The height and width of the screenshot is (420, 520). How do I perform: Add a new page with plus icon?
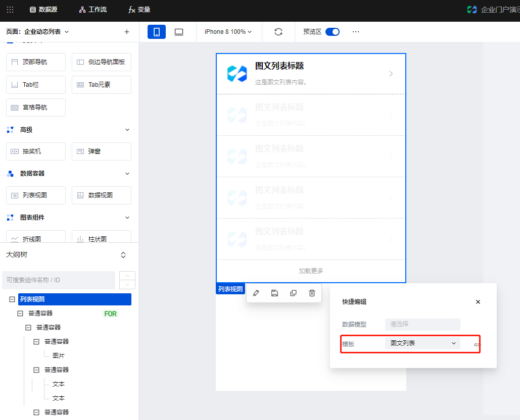pos(127,32)
